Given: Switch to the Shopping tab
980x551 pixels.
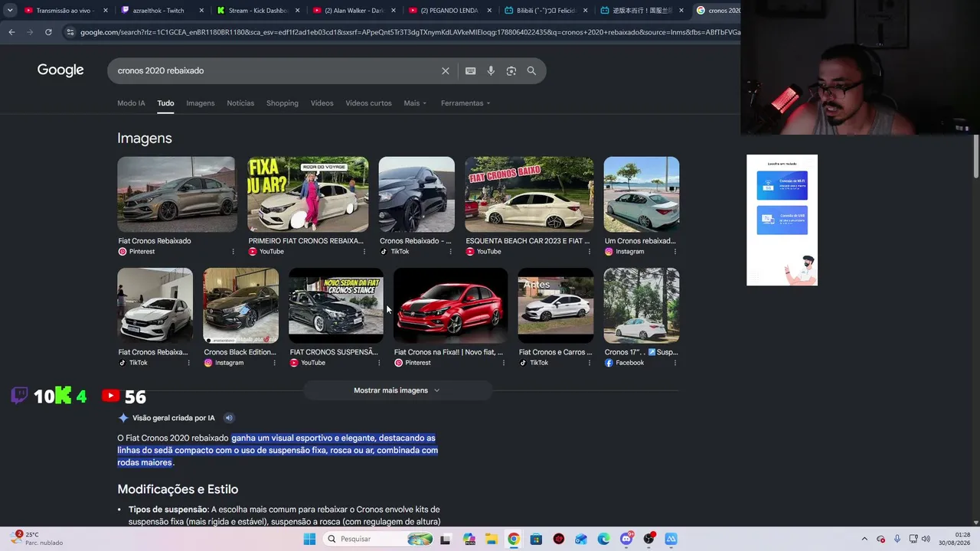Looking at the screenshot, I should (283, 103).
